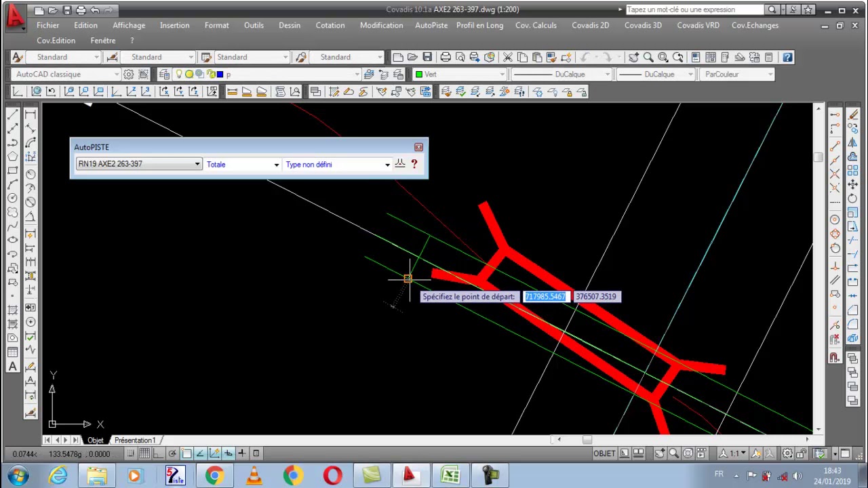Open the ParCouleur plot style dropdown
Viewport: 868px width, 488px height.
737,74
